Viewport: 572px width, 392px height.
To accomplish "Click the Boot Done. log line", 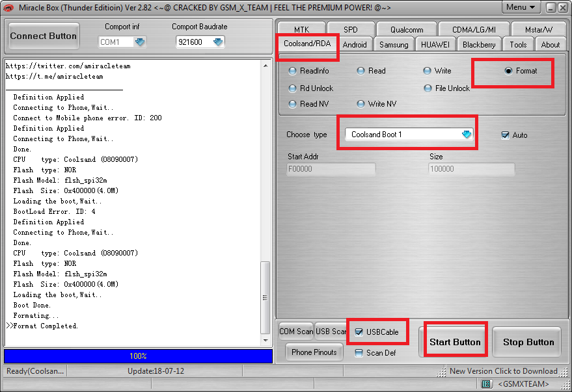I will [32, 305].
